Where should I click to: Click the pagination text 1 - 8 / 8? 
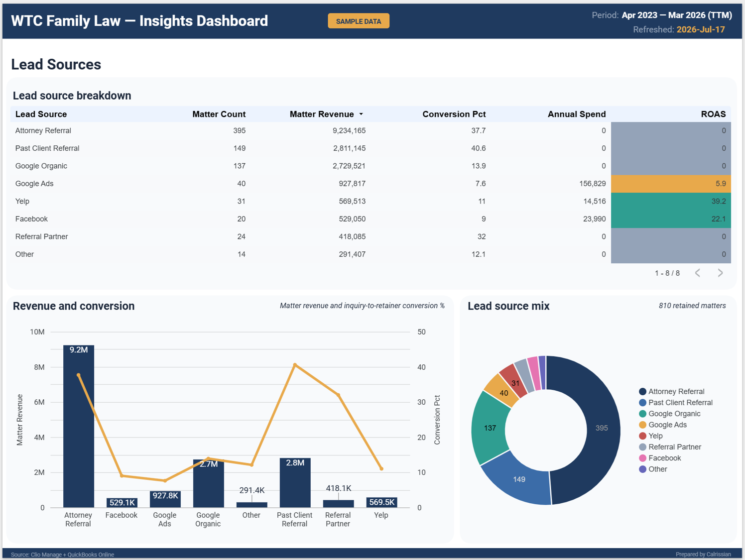tap(667, 273)
